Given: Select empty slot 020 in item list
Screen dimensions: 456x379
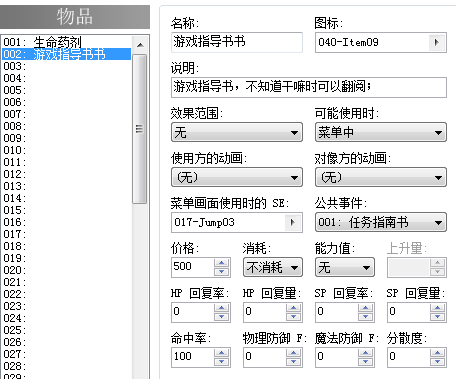Looking at the screenshot, I should point(66,270).
